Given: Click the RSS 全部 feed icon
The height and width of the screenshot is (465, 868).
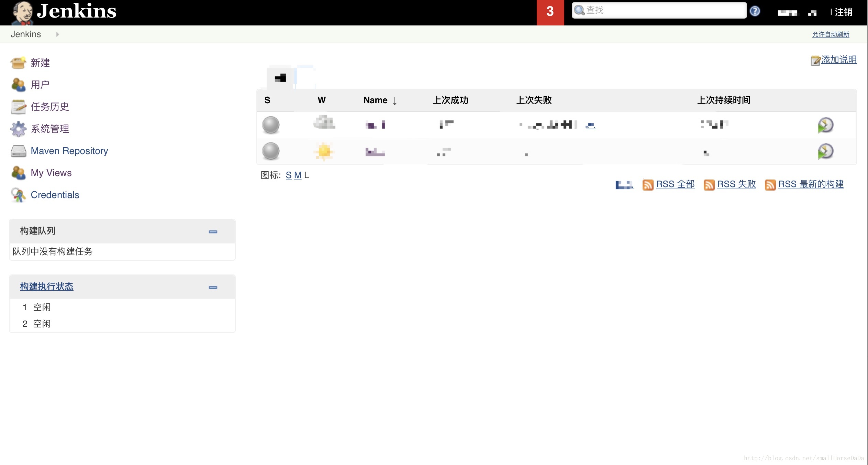Looking at the screenshot, I should (x=647, y=184).
